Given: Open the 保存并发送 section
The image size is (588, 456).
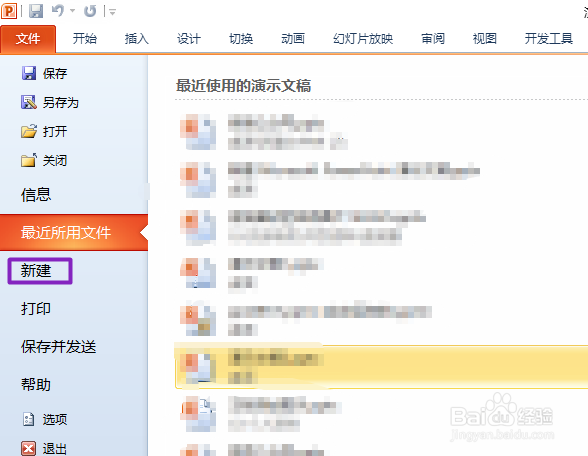Looking at the screenshot, I should pyautogui.click(x=58, y=346).
